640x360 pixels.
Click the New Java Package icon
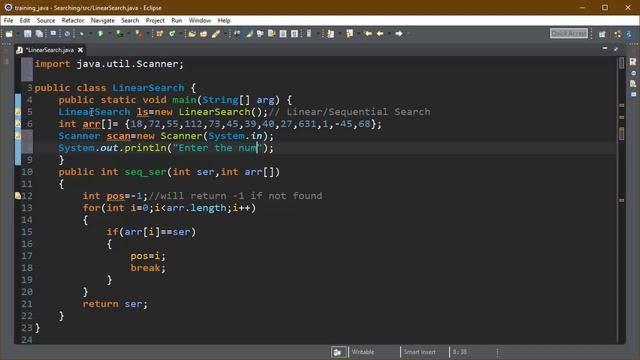coord(159,33)
